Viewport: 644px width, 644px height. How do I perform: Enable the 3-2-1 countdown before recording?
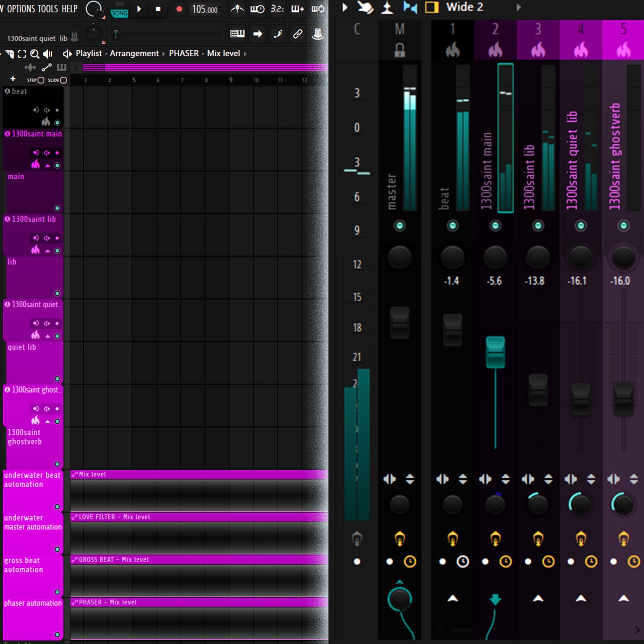point(277,9)
